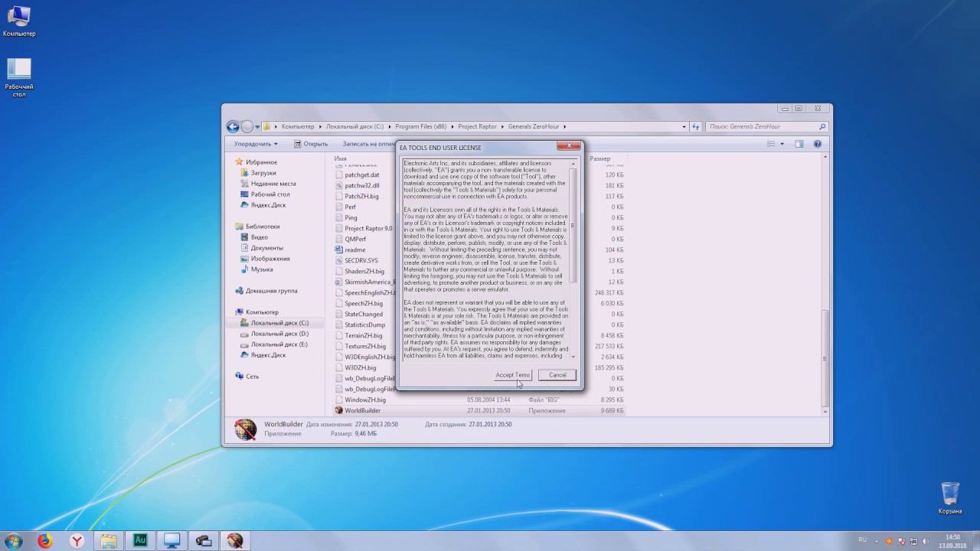This screenshot has height=551, width=980.
Task: Open 'Рабочий стол' in the navigation pane
Action: tap(269, 194)
